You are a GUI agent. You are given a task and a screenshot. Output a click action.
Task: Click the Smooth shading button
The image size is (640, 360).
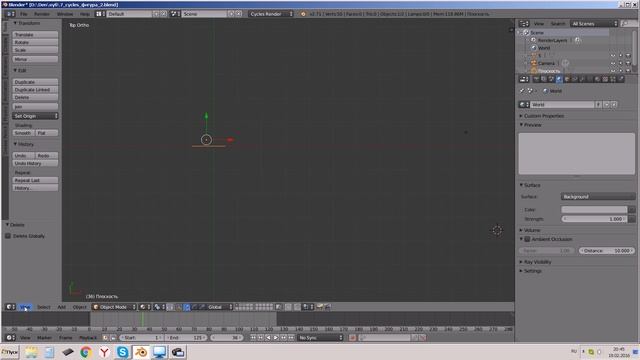point(23,133)
